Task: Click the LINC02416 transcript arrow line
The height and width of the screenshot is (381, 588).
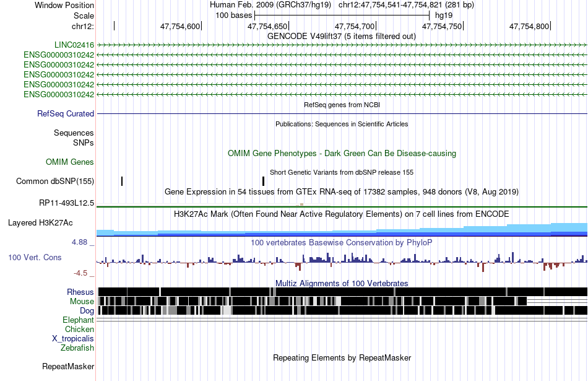Action: point(342,45)
